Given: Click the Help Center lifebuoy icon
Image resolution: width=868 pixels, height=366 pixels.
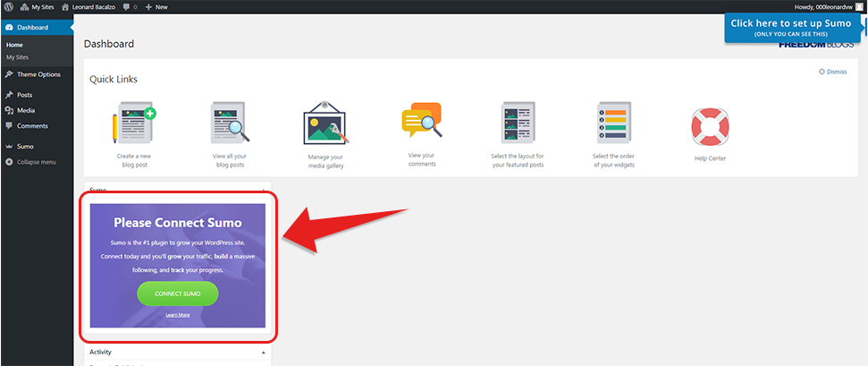Looking at the screenshot, I should [711, 126].
